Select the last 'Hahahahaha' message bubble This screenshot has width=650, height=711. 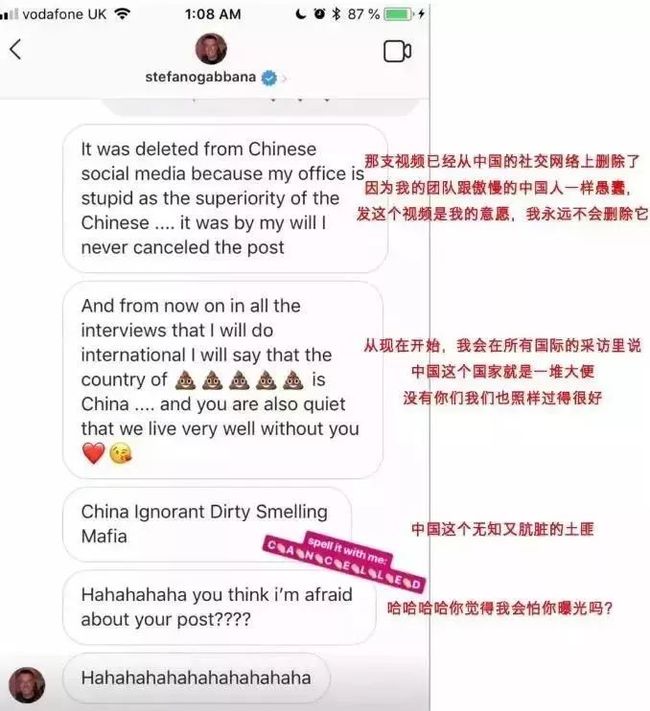196,678
